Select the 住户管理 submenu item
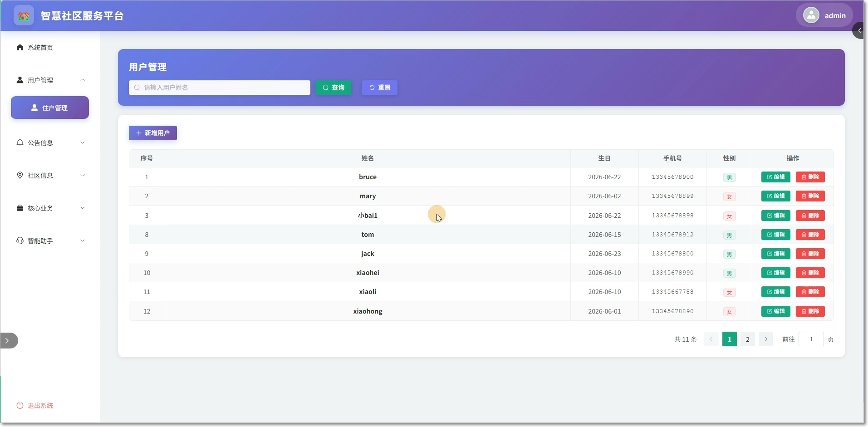 click(x=50, y=108)
